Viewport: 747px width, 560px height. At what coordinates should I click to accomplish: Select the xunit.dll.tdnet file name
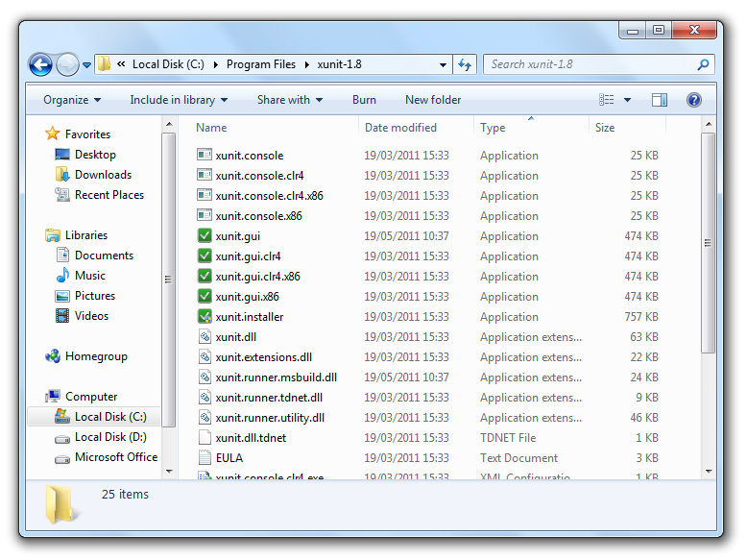(251, 438)
